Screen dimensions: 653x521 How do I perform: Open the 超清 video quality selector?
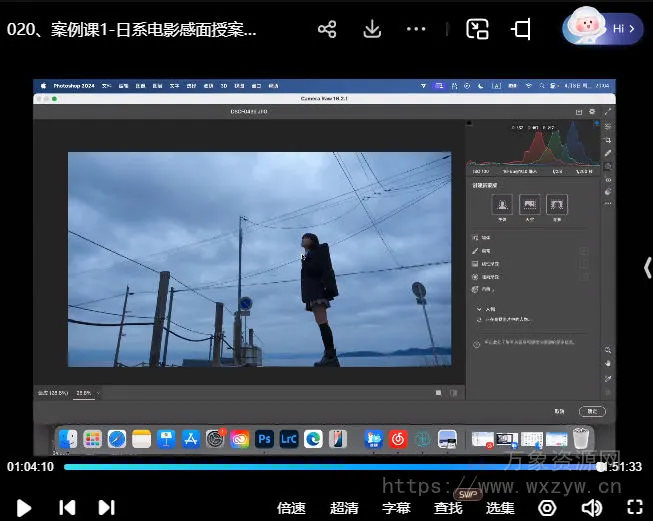(x=344, y=507)
